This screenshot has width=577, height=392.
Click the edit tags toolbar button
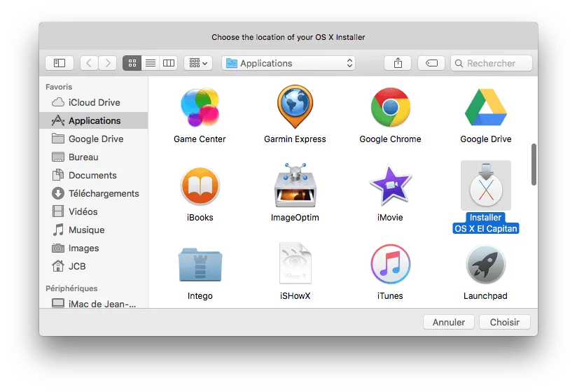pyautogui.click(x=431, y=63)
